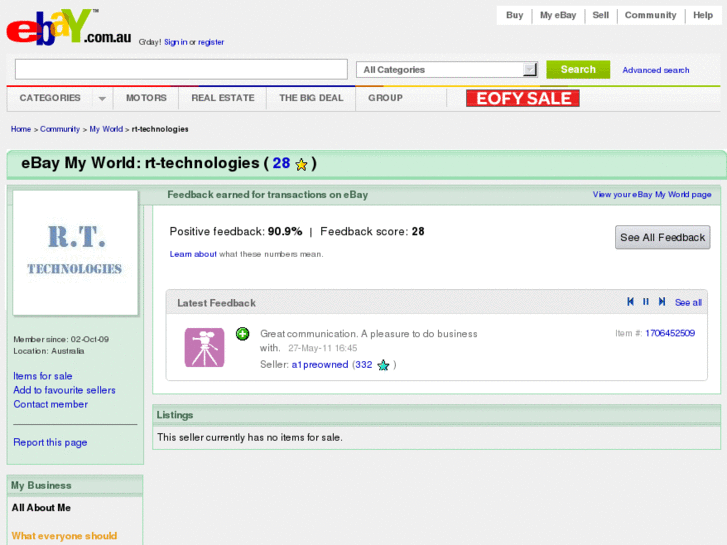
Task: Click the eBay.com.au logo
Action: click(69, 27)
